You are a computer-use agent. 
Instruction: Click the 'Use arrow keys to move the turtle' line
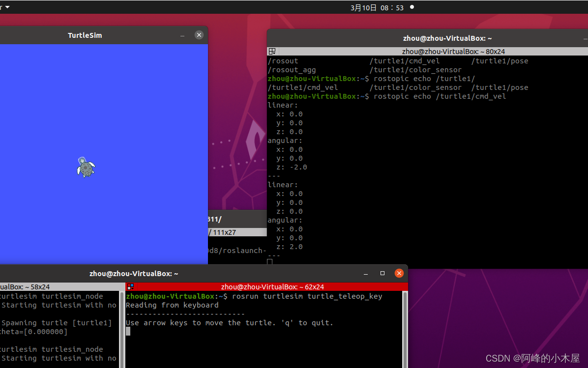pyautogui.click(x=230, y=323)
